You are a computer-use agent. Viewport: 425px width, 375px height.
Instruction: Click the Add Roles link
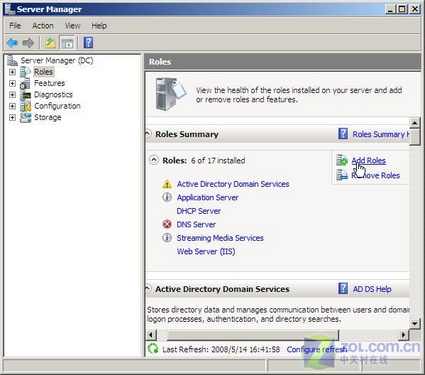tap(369, 161)
